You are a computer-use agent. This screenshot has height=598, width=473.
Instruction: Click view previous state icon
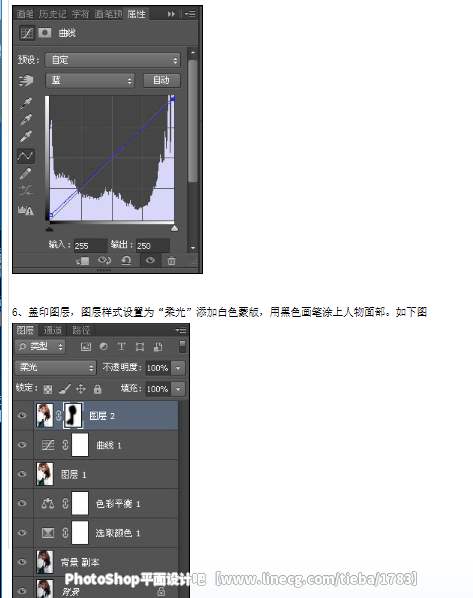104,260
